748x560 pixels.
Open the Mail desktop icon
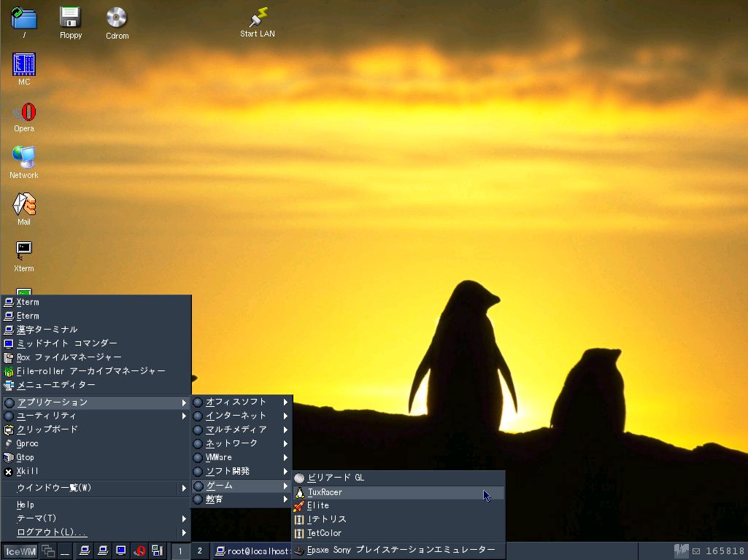(x=24, y=209)
